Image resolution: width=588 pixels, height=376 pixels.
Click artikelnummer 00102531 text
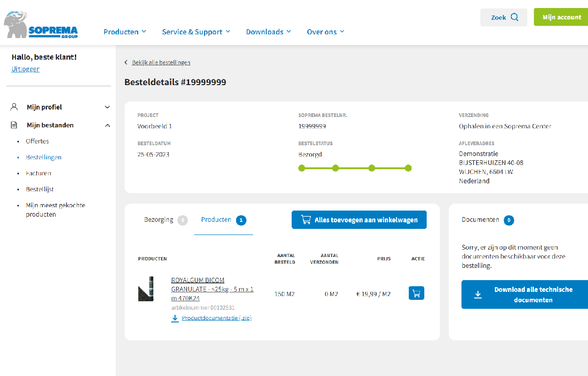(x=203, y=308)
